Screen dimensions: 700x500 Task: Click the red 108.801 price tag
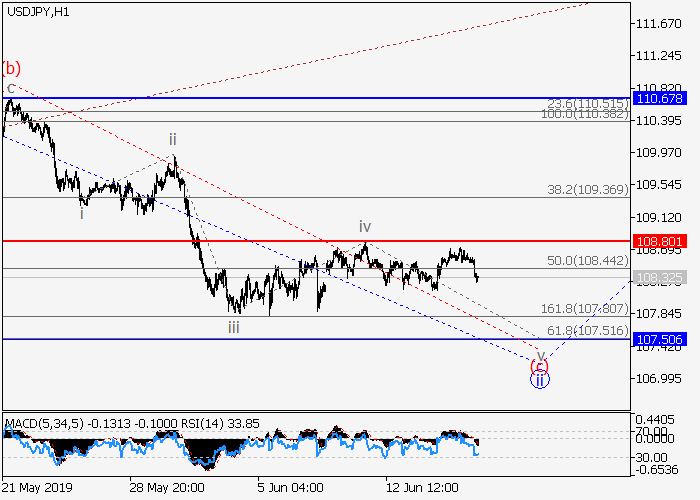659,241
